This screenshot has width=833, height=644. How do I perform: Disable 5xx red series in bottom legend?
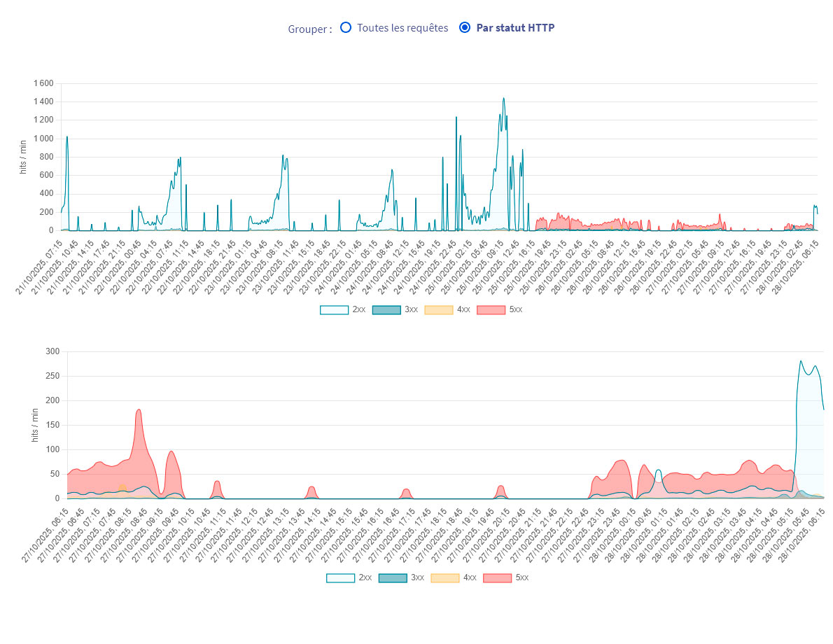click(497, 577)
